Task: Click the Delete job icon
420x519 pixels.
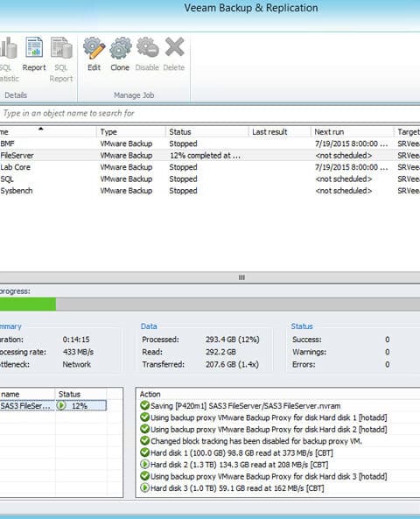Action: 174,54
